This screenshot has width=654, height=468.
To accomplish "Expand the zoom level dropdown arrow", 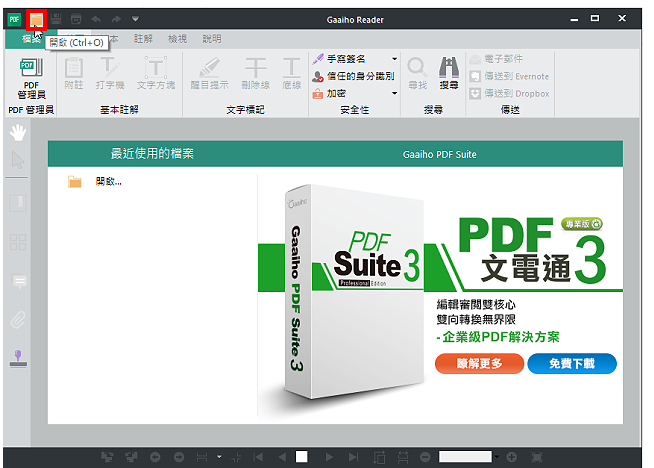I will (496, 457).
